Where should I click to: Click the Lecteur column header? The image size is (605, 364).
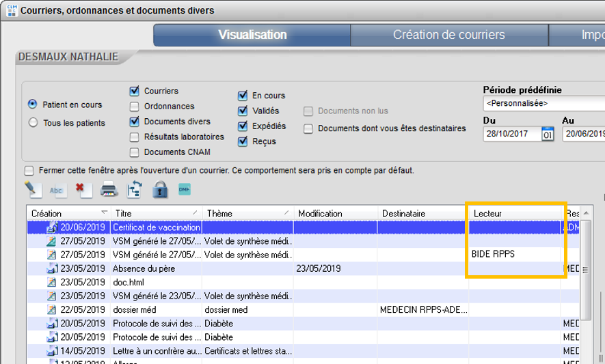pyautogui.click(x=514, y=213)
